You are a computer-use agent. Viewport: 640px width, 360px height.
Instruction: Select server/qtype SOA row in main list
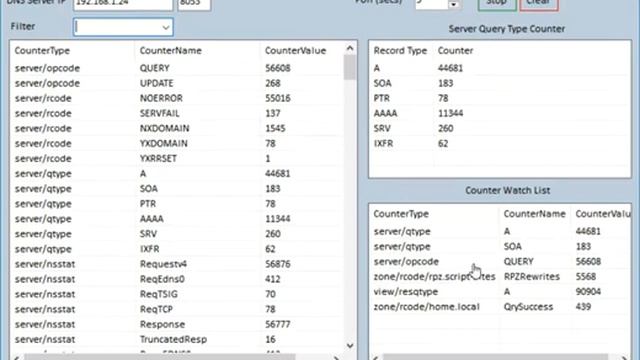coord(177,189)
